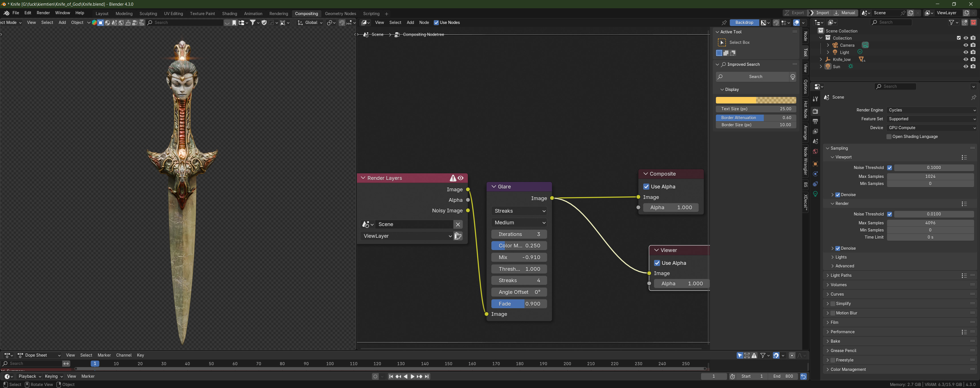Open the Streaks glare type dropdown
The height and width of the screenshot is (388, 980).
[x=519, y=211]
